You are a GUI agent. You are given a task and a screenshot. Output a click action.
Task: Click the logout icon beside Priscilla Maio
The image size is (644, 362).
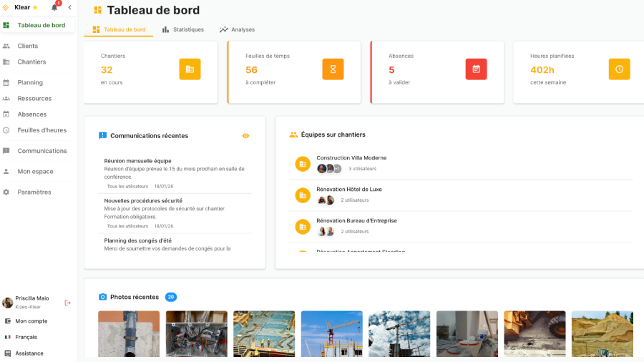click(68, 303)
